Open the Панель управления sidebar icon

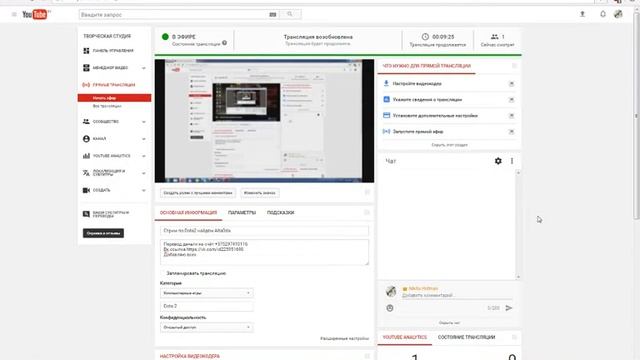(86, 51)
